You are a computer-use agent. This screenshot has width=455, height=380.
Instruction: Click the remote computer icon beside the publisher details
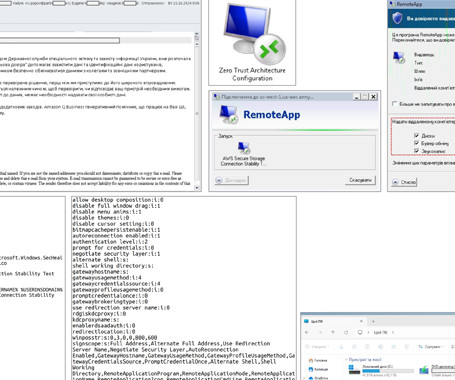point(399,57)
